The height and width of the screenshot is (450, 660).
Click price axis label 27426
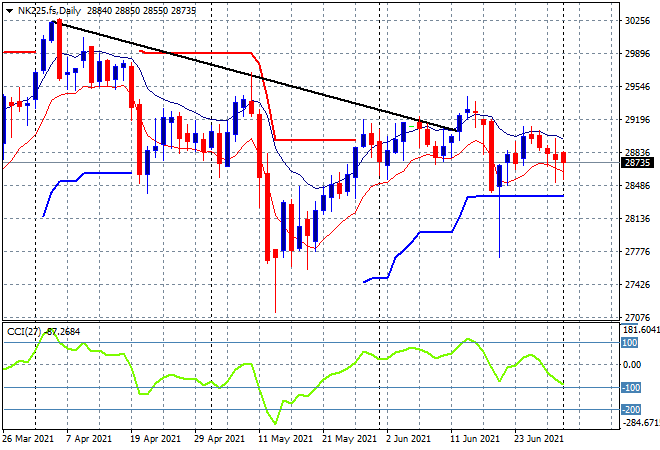click(x=637, y=285)
